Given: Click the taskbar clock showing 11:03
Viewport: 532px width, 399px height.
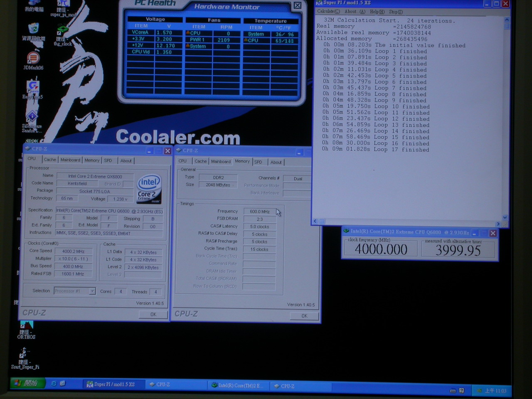Looking at the screenshot, I should (x=495, y=391).
